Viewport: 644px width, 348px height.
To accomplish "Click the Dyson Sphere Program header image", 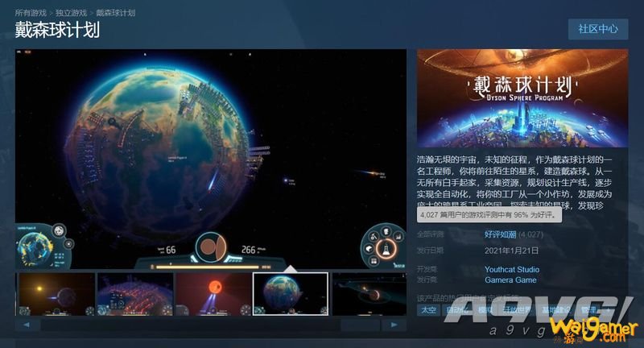I will 522,97.
